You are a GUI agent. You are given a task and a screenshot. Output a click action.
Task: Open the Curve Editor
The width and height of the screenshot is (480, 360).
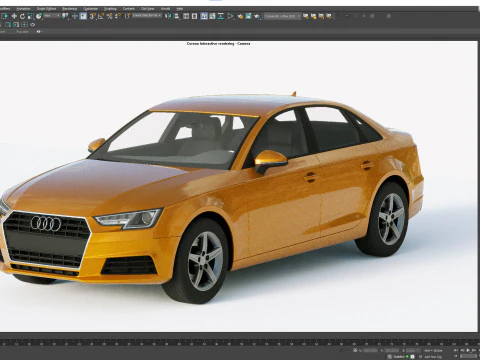tap(212, 16)
